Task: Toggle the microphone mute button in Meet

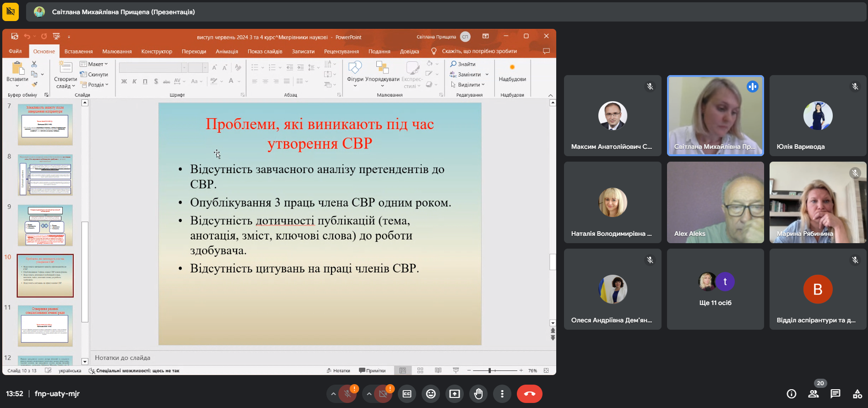Action: (x=348, y=394)
